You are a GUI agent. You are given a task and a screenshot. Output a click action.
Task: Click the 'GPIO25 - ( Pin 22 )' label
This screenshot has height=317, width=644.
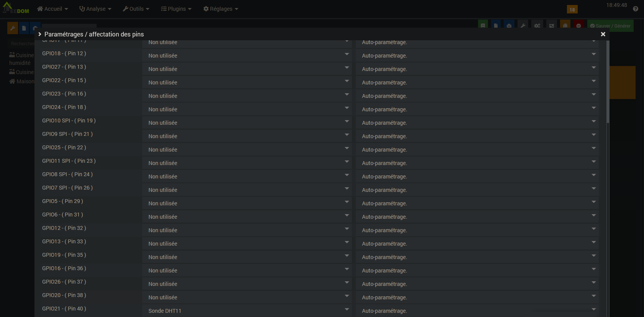(x=64, y=147)
